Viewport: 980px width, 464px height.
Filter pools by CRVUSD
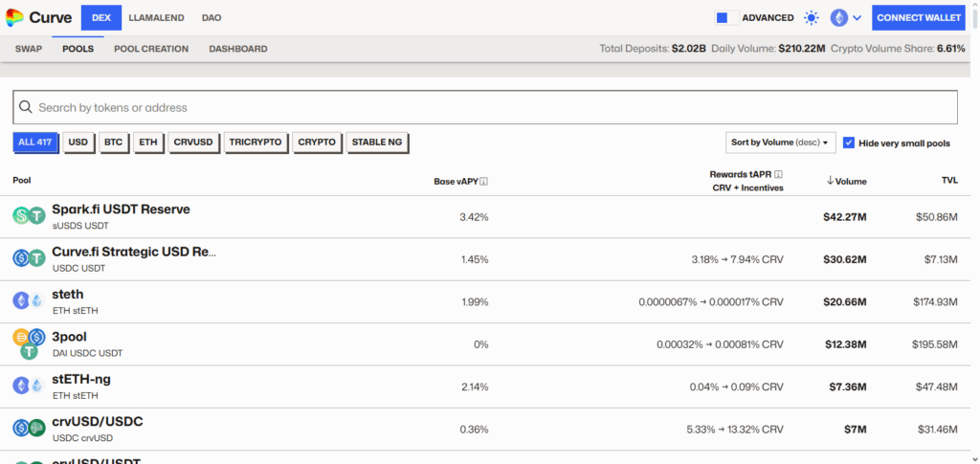(193, 143)
